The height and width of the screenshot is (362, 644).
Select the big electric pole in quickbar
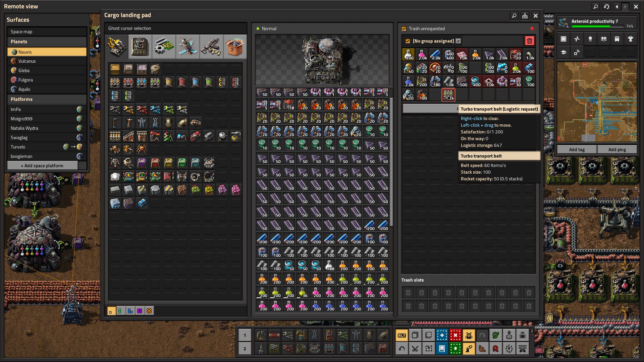(x=356, y=335)
